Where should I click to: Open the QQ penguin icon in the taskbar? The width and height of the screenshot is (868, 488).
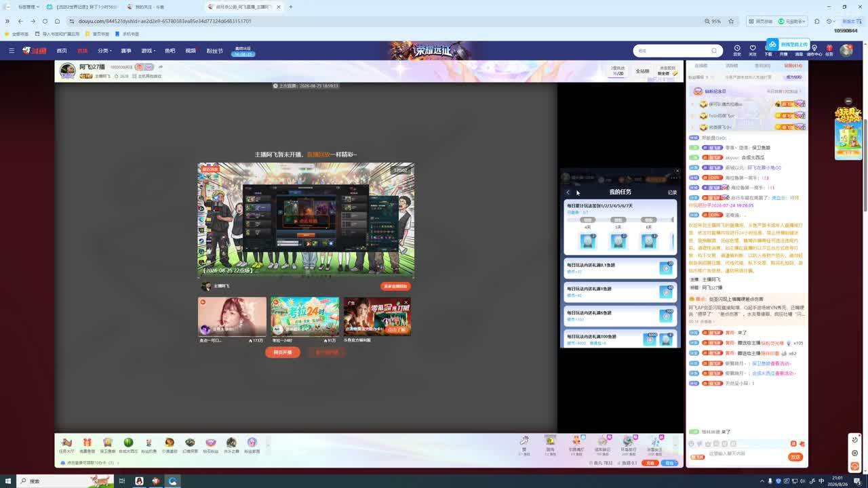(139, 481)
